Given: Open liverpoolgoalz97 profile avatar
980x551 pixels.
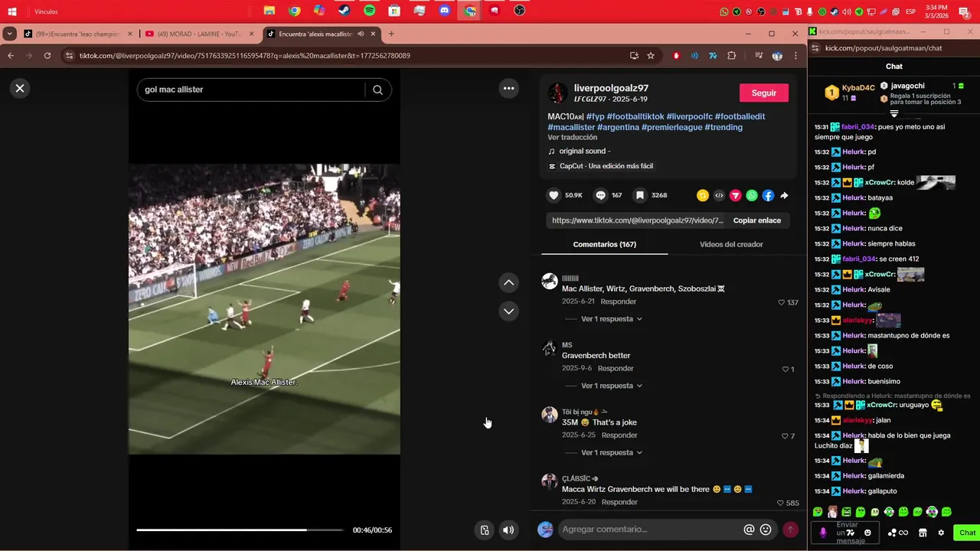Looking at the screenshot, I should 557,93.
